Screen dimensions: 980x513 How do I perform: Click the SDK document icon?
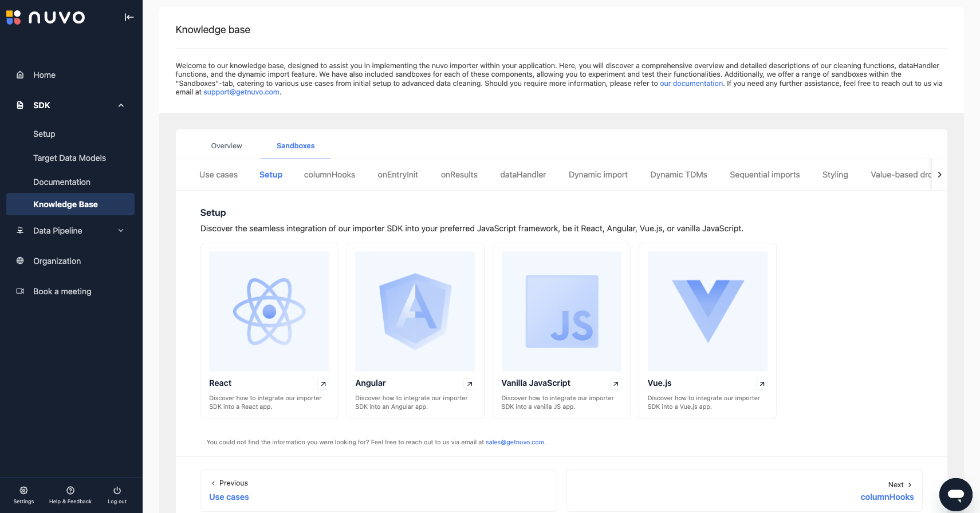[x=20, y=105]
